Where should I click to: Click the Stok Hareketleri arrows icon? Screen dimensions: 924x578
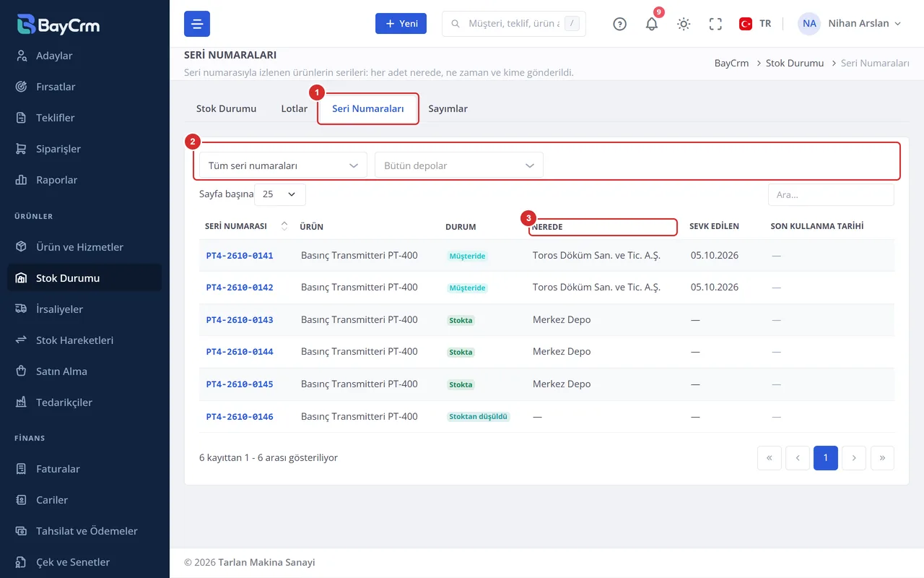point(22,340)
